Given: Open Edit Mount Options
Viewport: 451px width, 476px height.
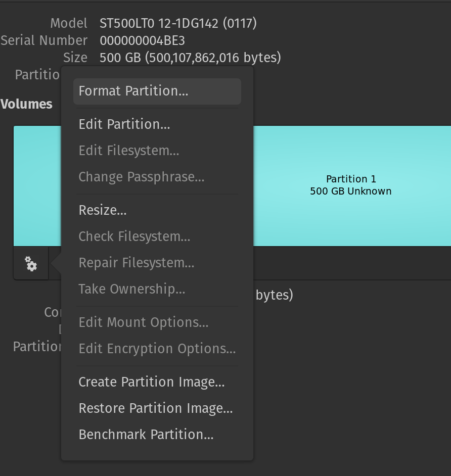Looking at the screenshot, I should click(x=144, y=322).
